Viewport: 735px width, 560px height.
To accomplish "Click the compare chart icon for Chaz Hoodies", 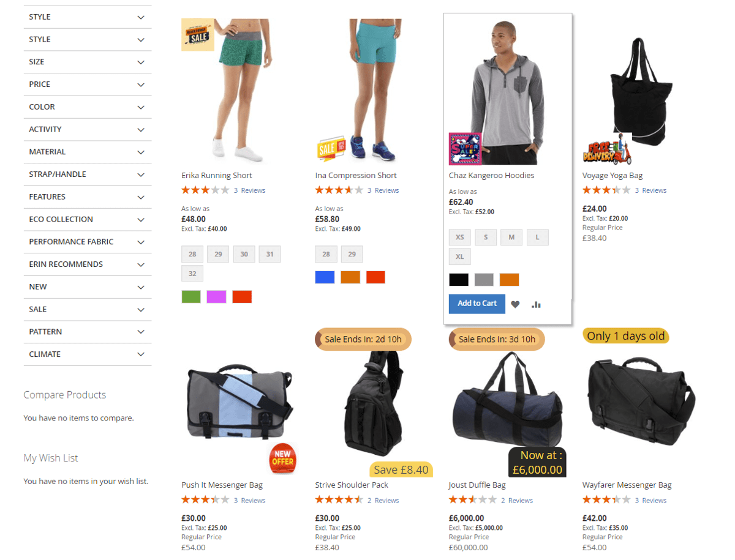I will tap(537, 304).
